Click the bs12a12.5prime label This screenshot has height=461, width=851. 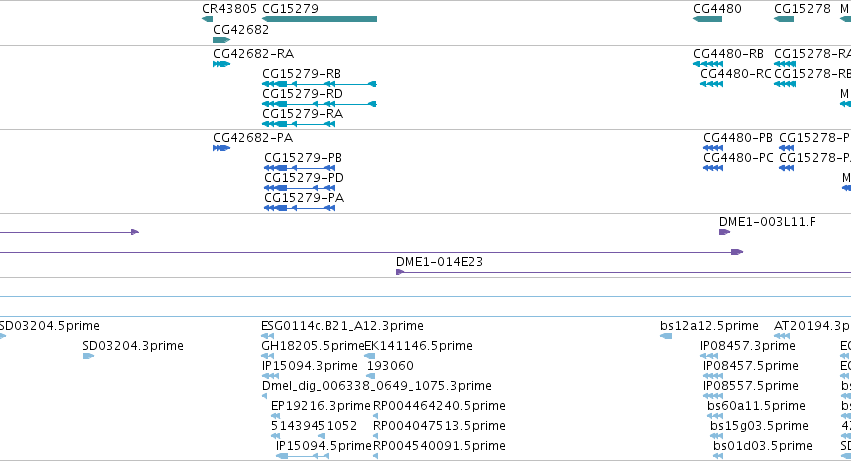(709, 326)
